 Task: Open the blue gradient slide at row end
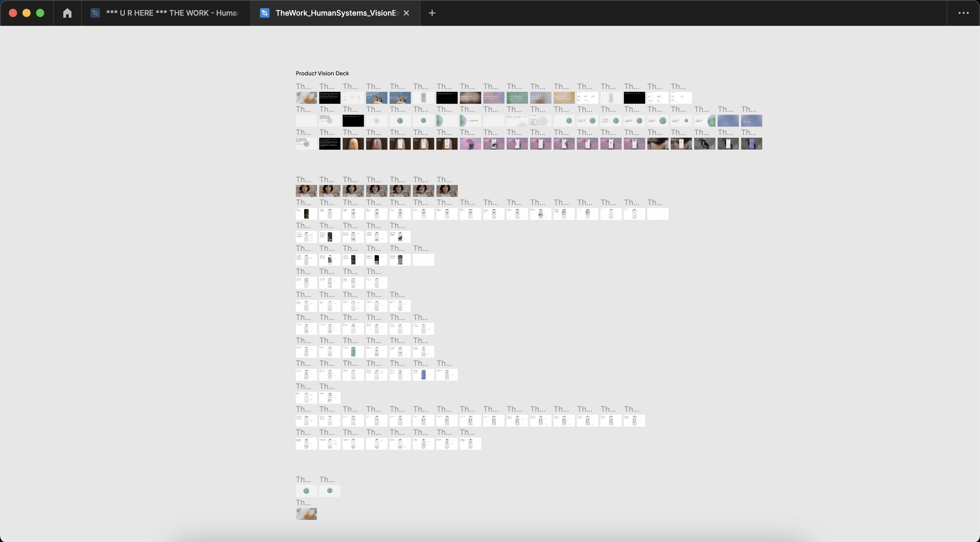coord(751,121)
